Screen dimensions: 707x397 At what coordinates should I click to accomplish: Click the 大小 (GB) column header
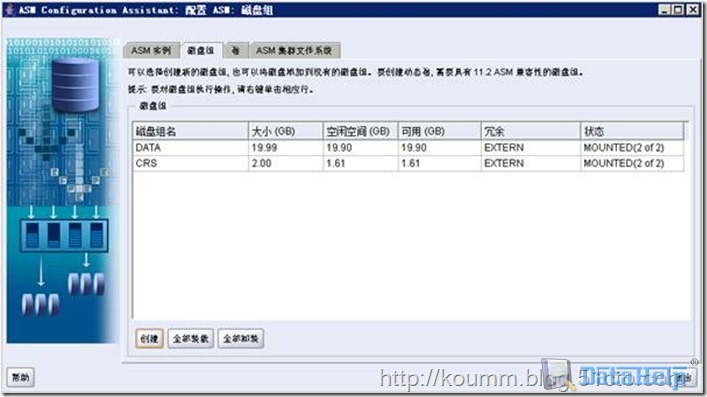coord(285,131)
